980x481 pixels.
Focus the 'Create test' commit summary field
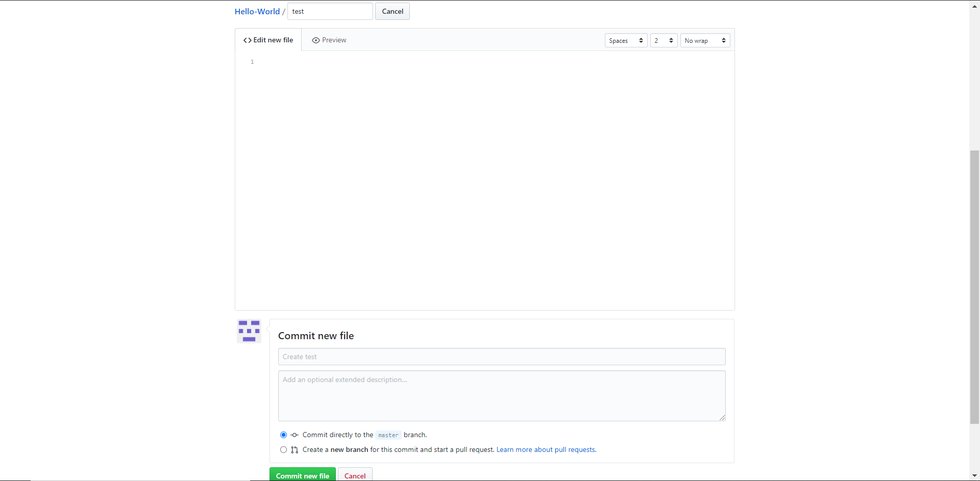pyautogui.click(x=501, y=357)
